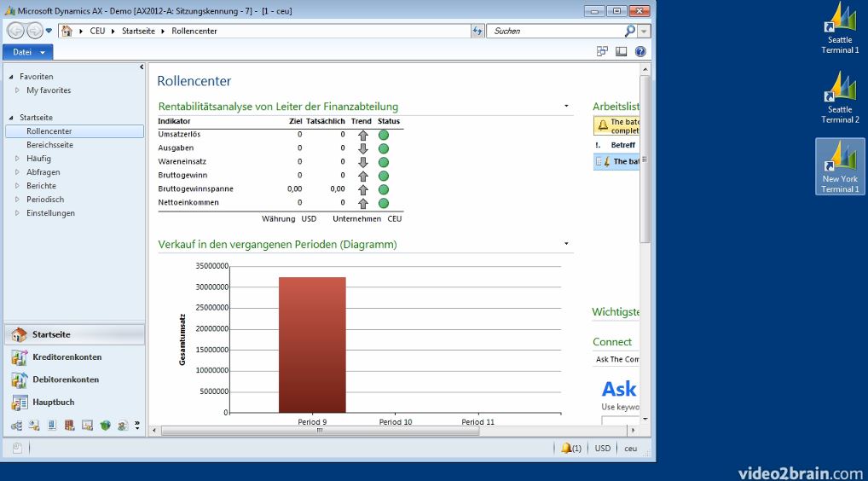Select the batch notification row in Arbeitsliste
This screenshot has width=868, height=481.
click(616, 162)
